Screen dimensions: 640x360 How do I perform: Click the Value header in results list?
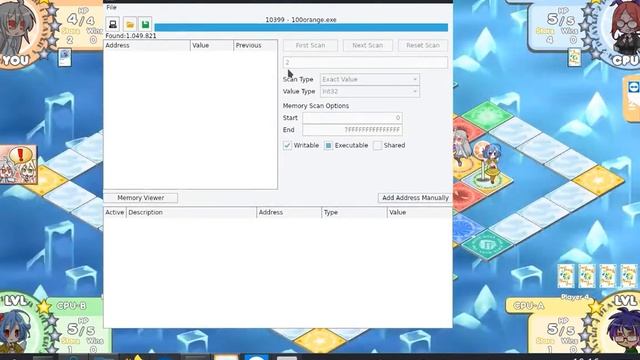212,45
